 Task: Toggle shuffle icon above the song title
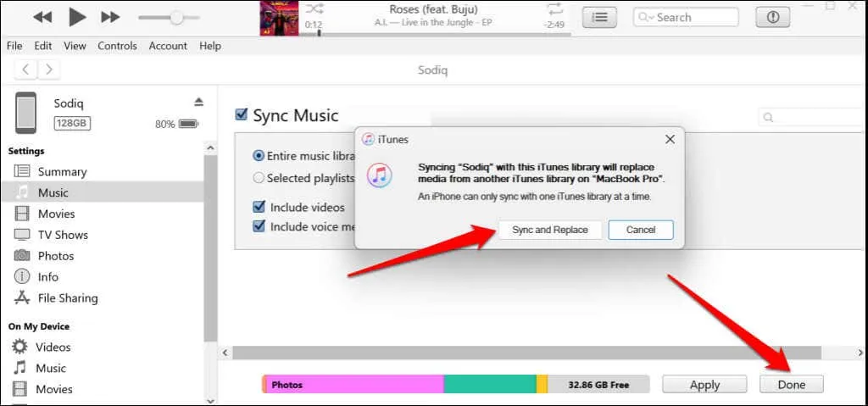[320, 8]
